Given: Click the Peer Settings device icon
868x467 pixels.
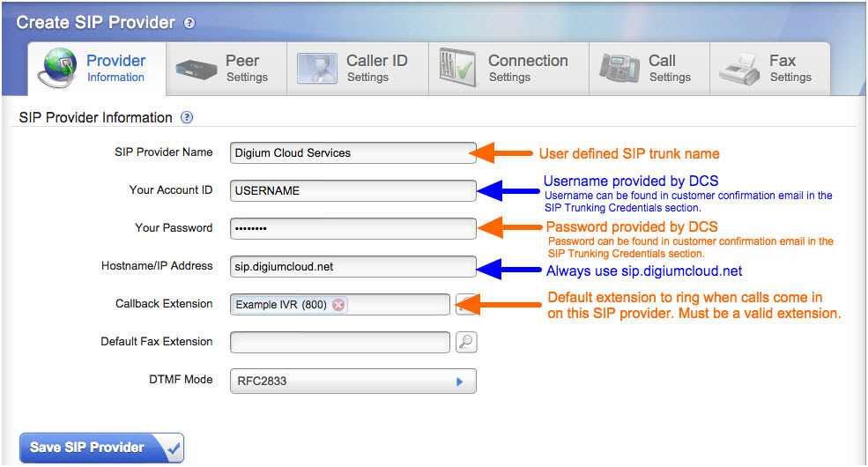Looking at the screenshot, I should coord(196,70).
